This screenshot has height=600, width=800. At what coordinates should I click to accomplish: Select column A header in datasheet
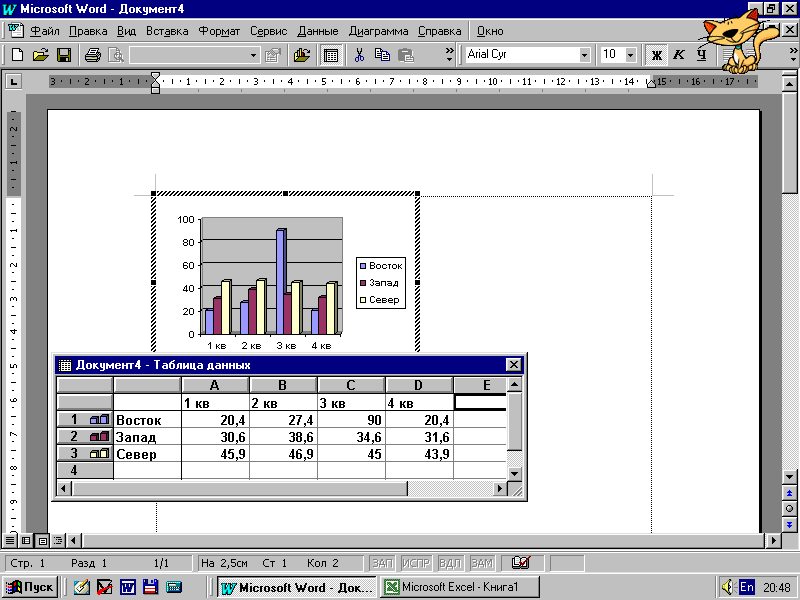coord(215,385)
